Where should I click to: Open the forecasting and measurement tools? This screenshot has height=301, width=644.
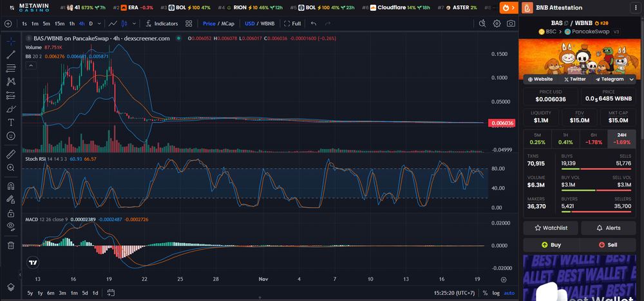(x=11, y=95)
